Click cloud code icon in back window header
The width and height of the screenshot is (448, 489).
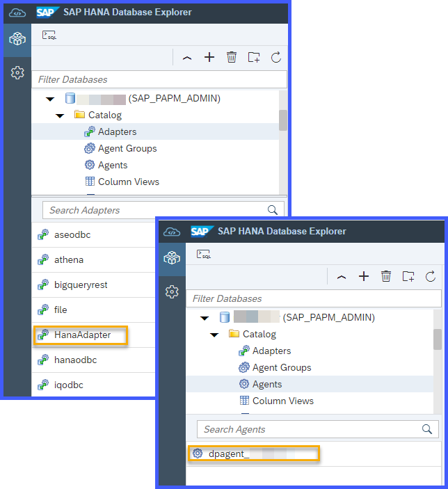(17, 13)
